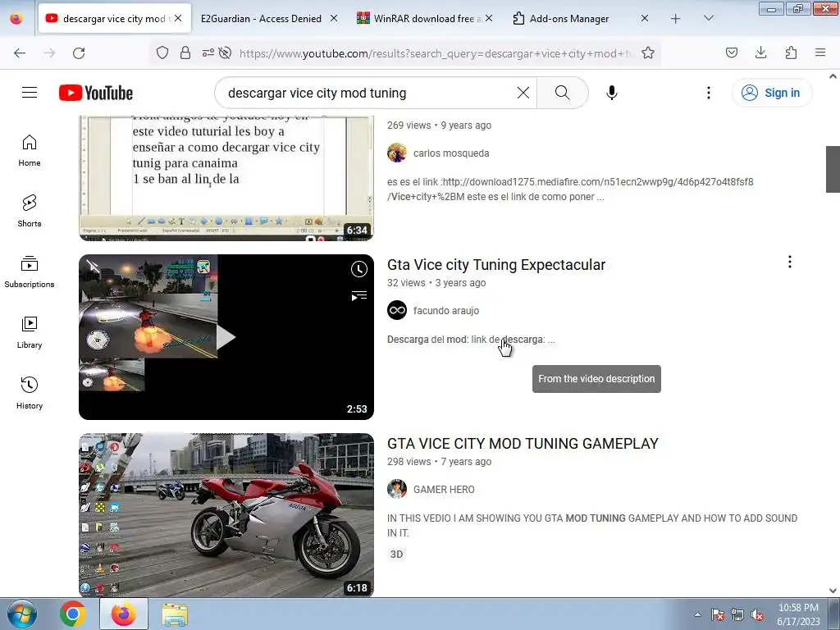Bookmark this page with the star icon
The height and width of the screenshot is (630, 840).
[x=648, y=52]
